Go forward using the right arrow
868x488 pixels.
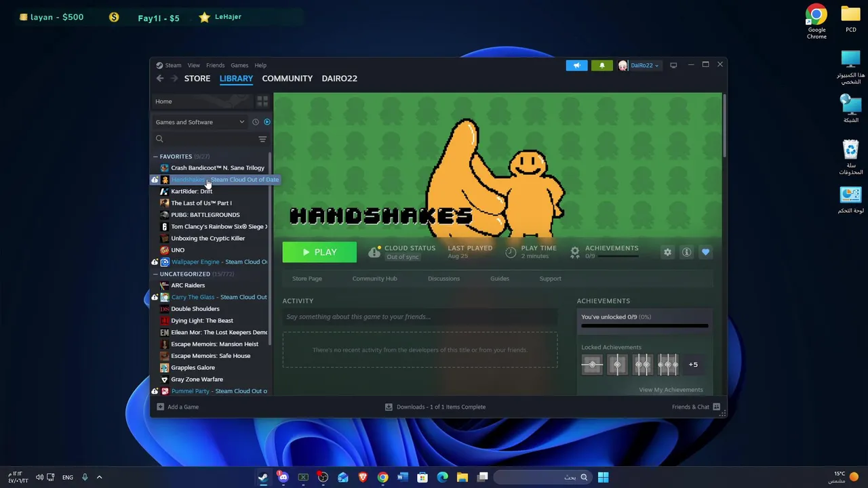pyautogui.click(x=174, y=79)
